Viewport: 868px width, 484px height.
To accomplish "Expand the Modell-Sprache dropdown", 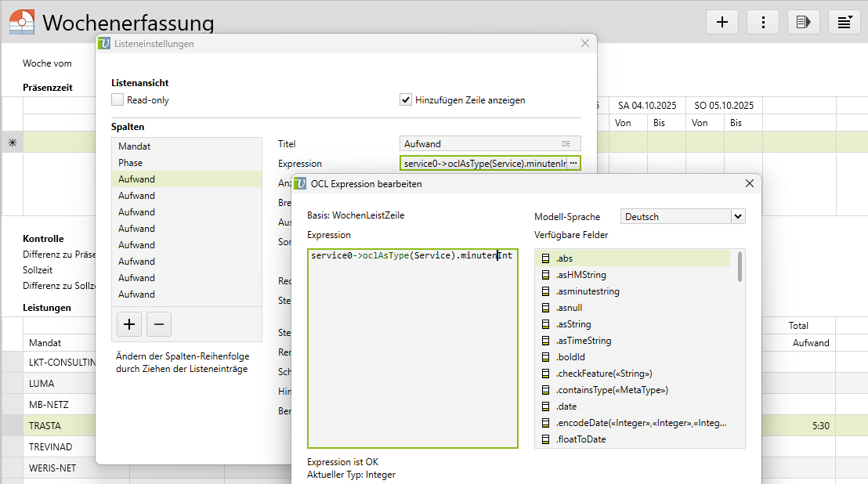I will tap(736, 217).
